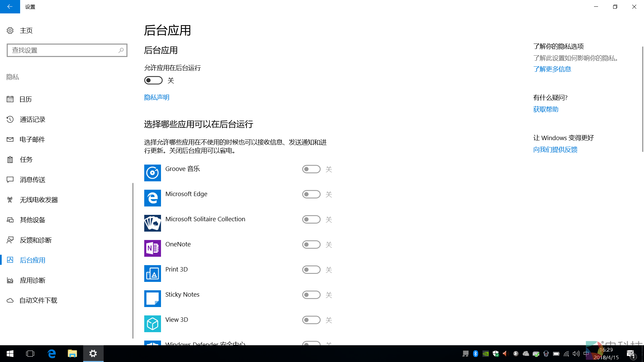Click the Sticky Notes app icon

(x=152, y=299)
